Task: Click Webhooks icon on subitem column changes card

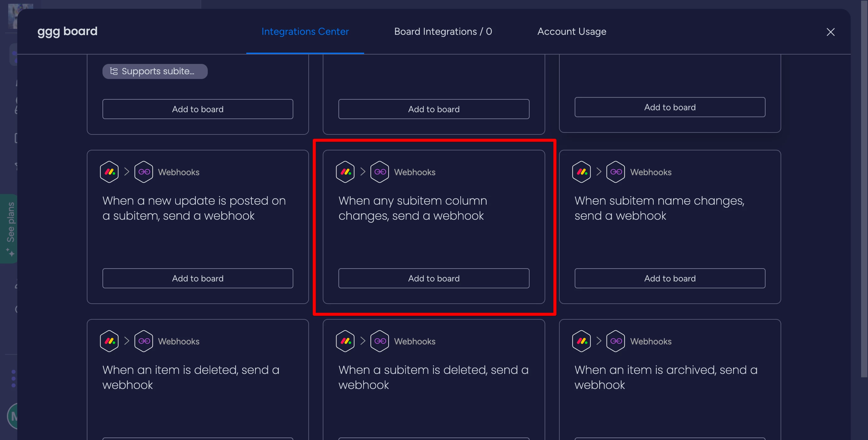Action: coord(380,172)
